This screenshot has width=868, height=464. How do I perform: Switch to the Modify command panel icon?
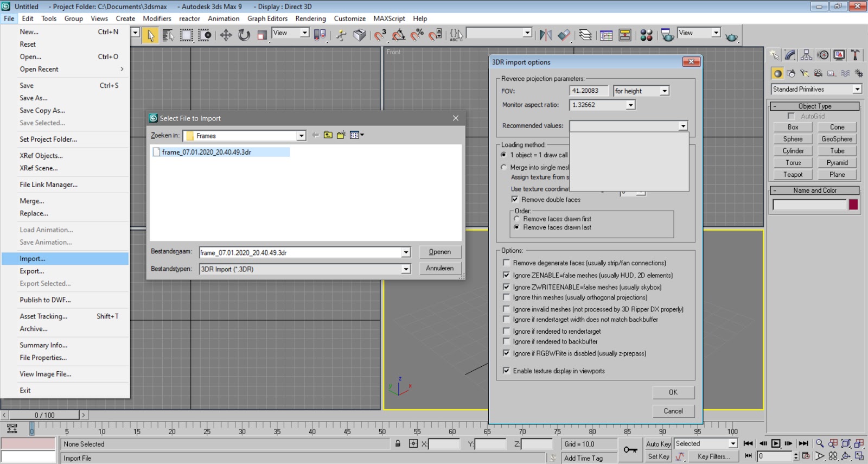(790, 55)
